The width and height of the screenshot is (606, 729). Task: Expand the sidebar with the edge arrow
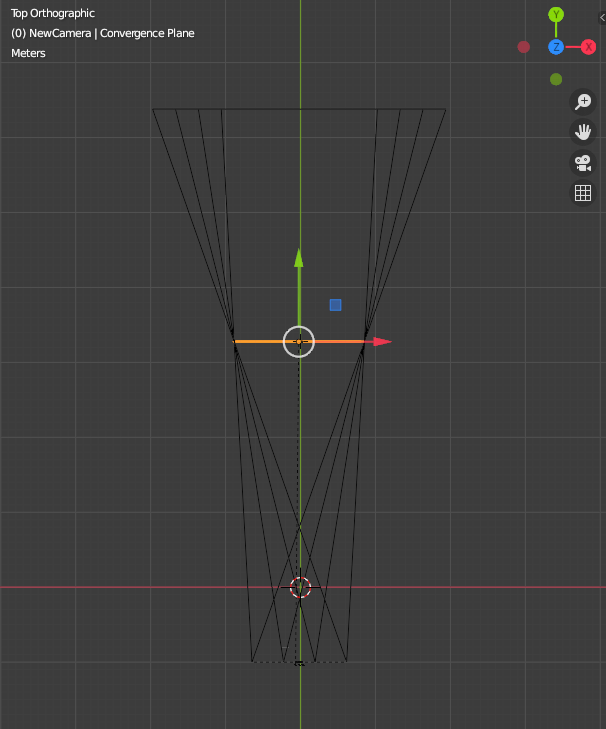point(602,18)
